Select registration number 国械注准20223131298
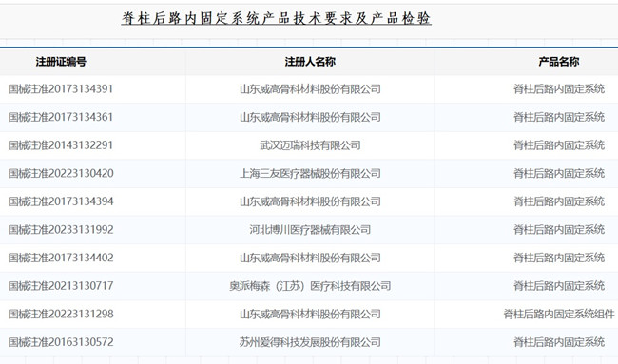The image size is (618, 364). click(61, 314)
